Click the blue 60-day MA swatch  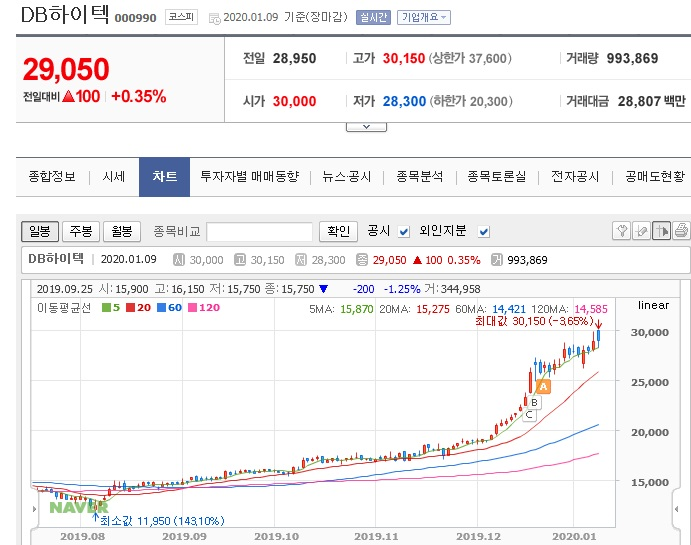pos(161,308)
